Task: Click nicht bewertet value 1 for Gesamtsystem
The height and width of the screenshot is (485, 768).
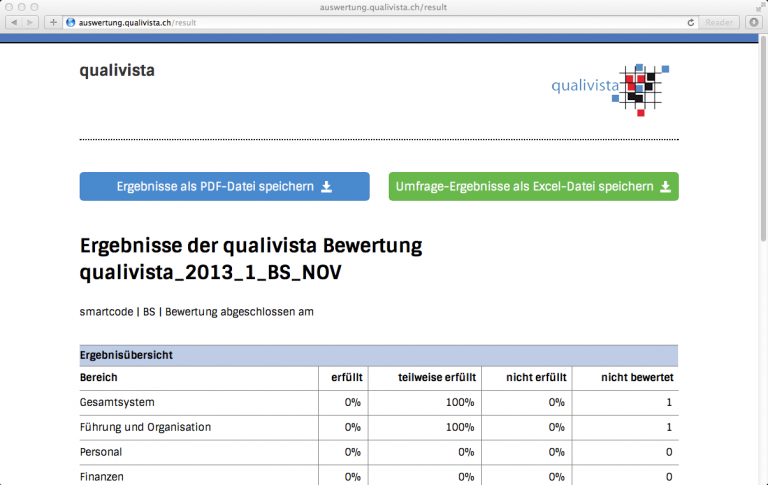Action: (669, 402)
